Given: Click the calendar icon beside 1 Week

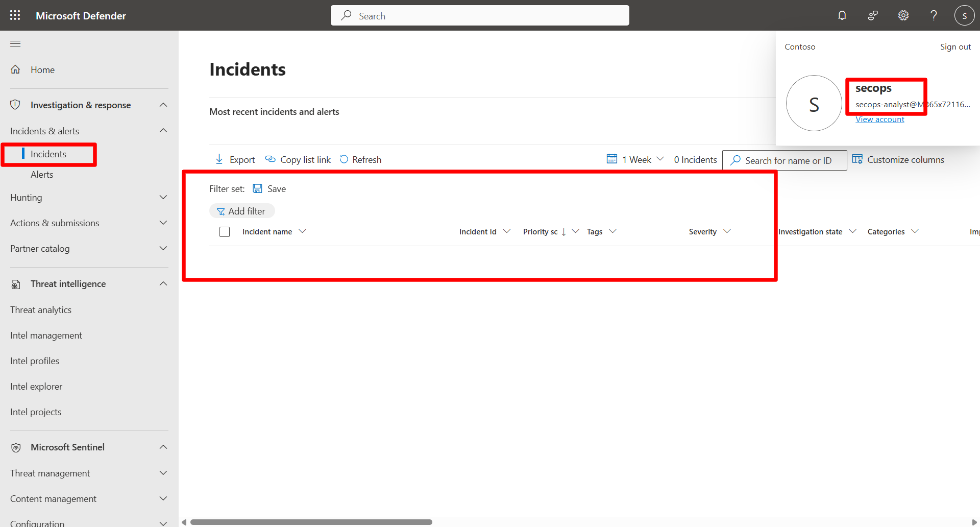Looking at the screenshot, I should [x=612, y=159].
